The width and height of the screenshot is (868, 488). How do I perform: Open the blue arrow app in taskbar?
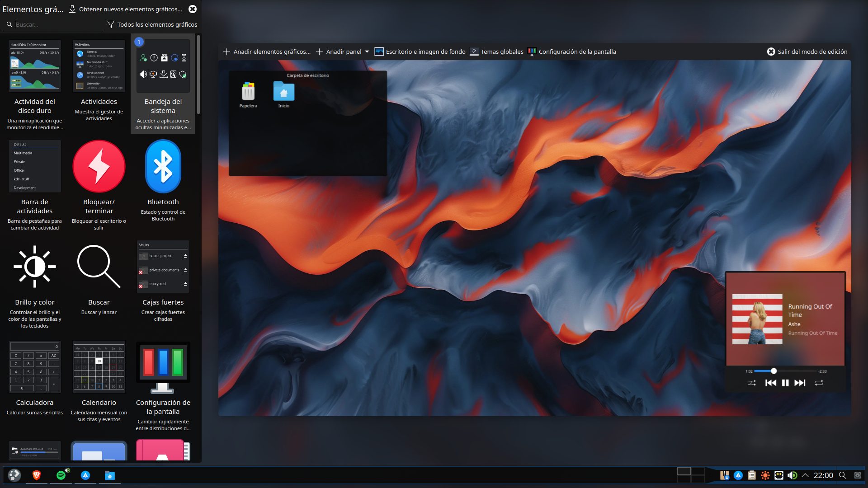tap(85, 475)
